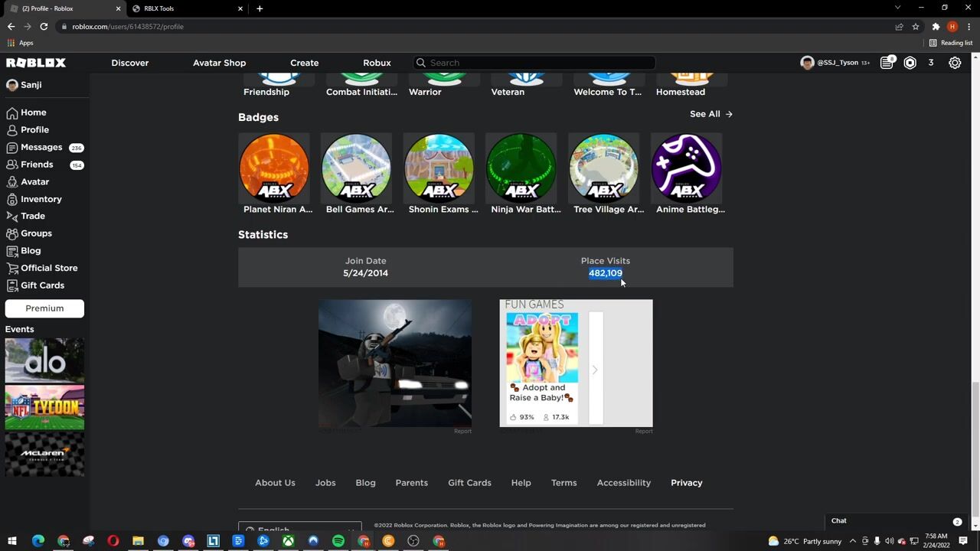Click the Robux balance icon
Viewport: 980px width, 551px height.
tap(910, 63)
